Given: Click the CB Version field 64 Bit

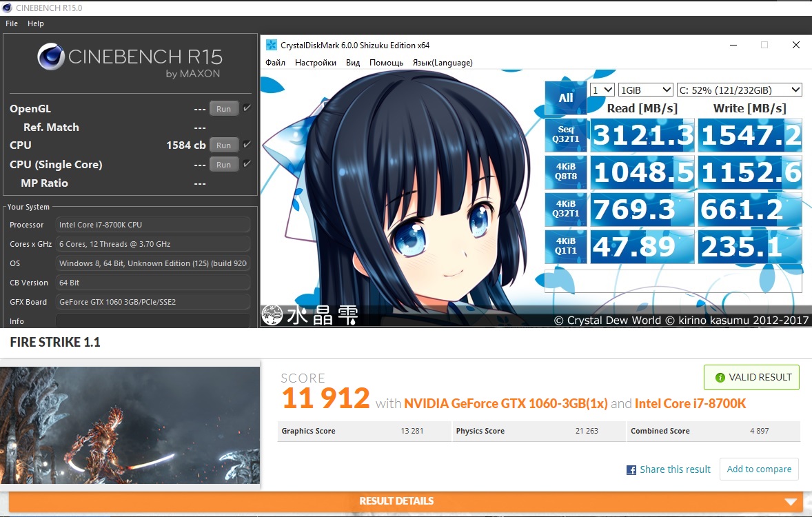Looking at the screenshot, I should click(x=153, y=283).
